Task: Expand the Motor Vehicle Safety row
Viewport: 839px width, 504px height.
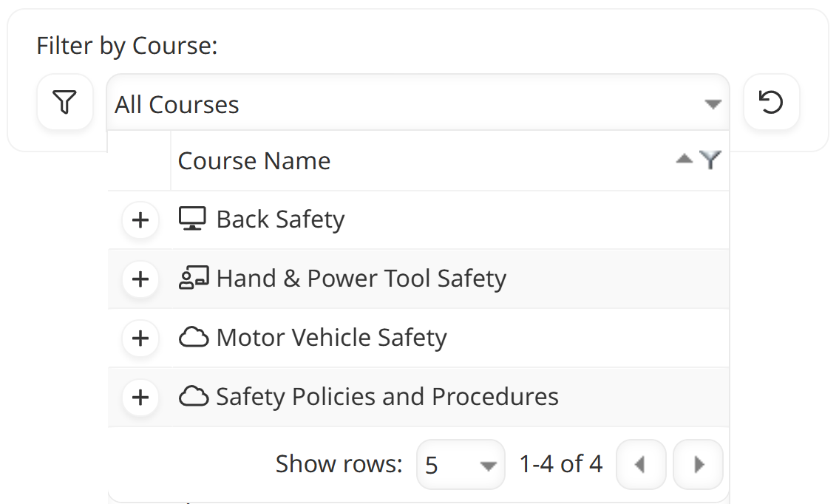Action: click(x=140, y=338)
